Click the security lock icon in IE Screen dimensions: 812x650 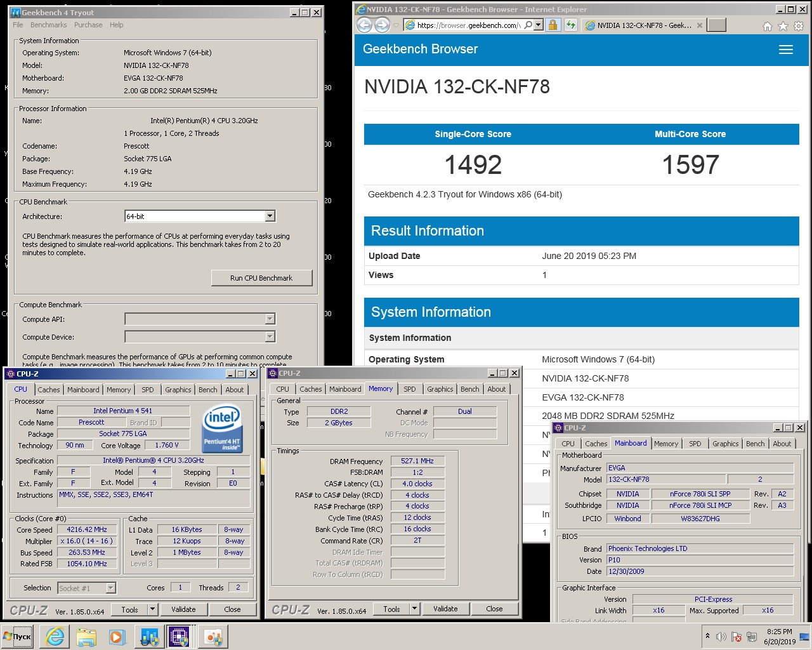(553, 25)
